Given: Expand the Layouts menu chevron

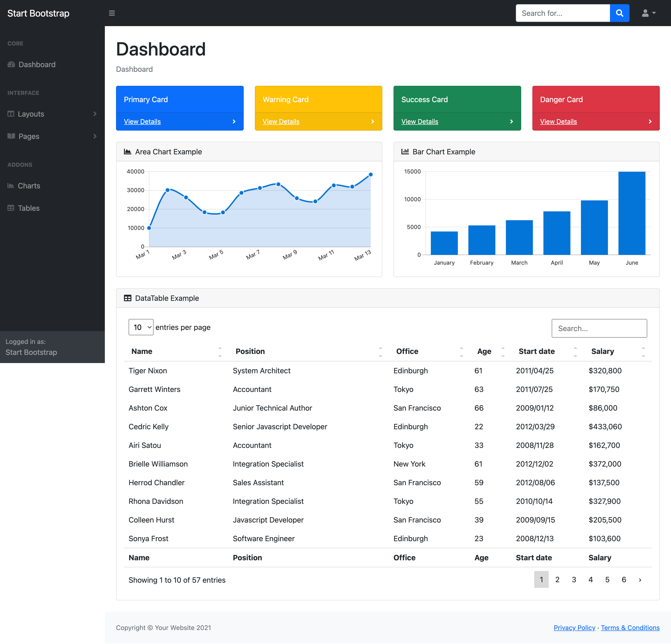Looking at the screenshot, I should point(95,114).
